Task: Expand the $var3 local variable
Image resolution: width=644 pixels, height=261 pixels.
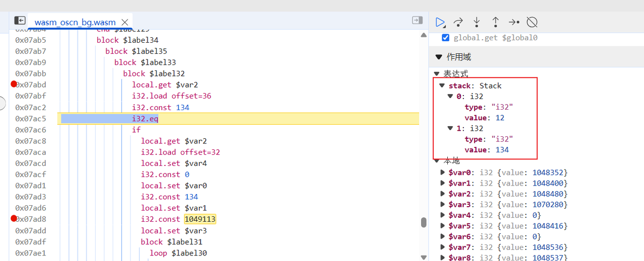Action: click(443, 205)
